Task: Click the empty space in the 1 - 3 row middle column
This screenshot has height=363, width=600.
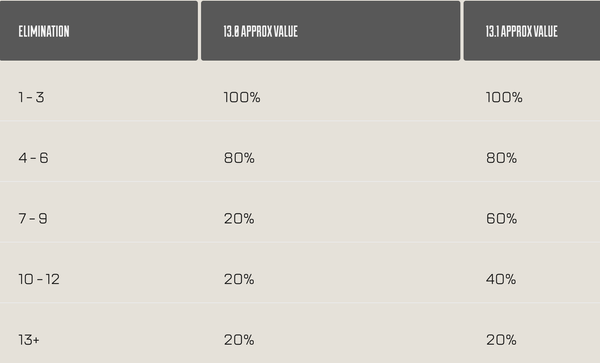Action: tap(360, 97)
